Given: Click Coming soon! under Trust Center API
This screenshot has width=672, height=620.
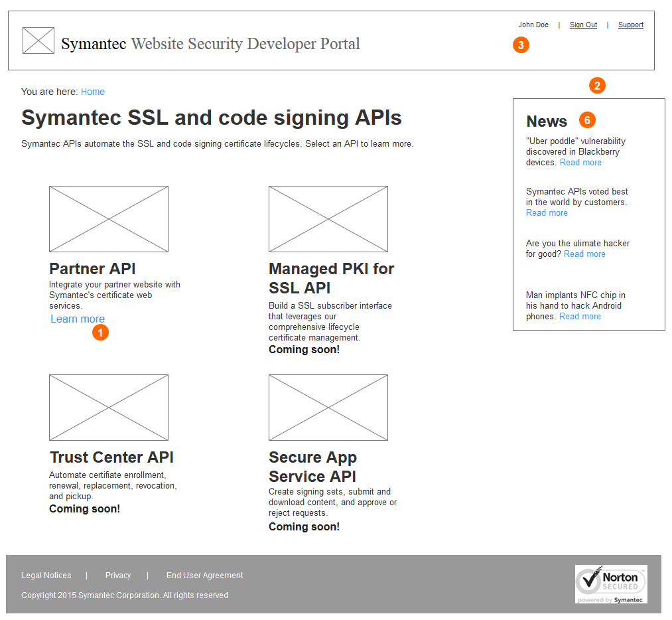Looking at the screenshot, I should pyautogui.click(x=84, y=509).
